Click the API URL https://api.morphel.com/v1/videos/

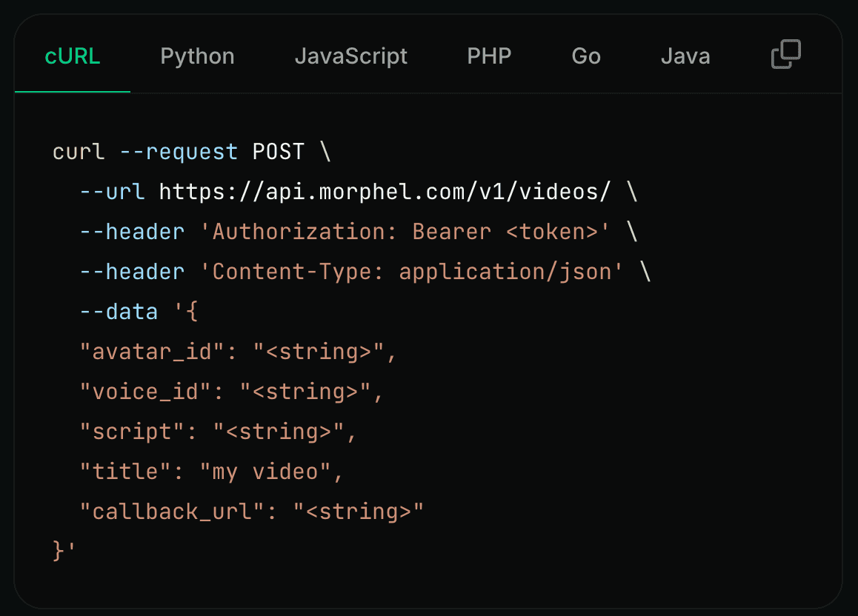coord(385,192)
